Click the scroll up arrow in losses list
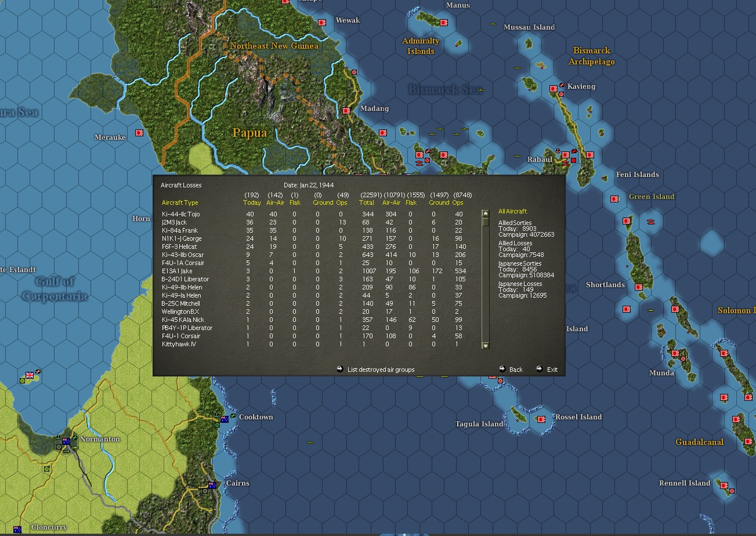 click(486, 213)
